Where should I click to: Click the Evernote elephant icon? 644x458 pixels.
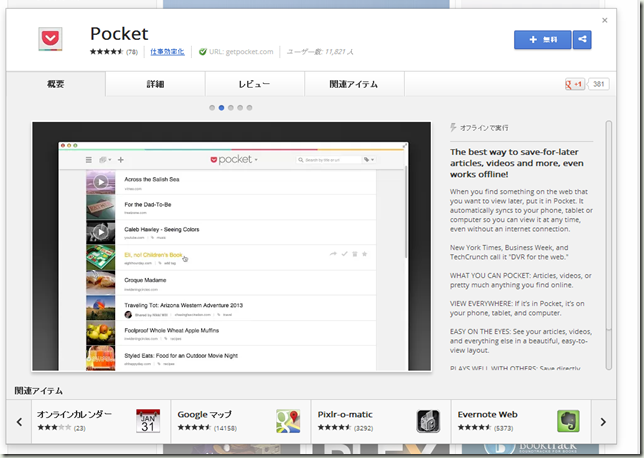pyautogui.click(x=568, y=421)
